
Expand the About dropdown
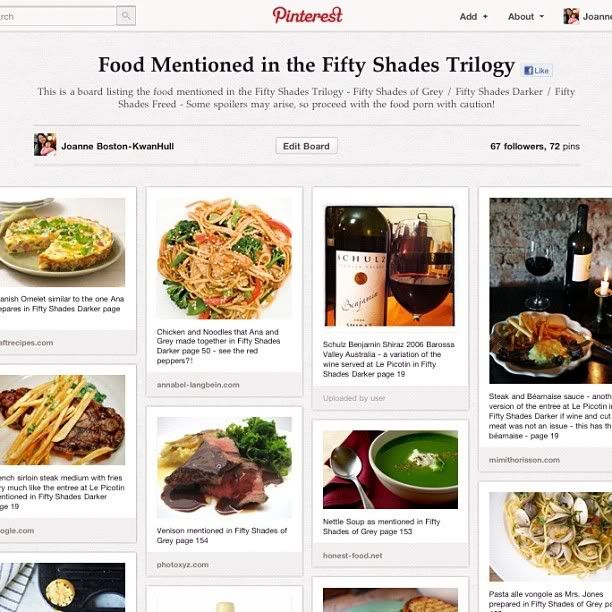coord(526,17)
